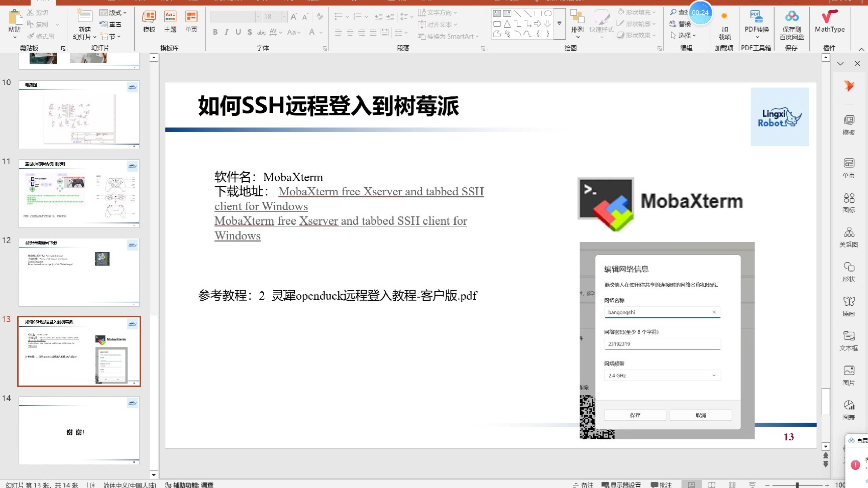868x488 pixels.
Task: Click the zoom out minus button
Action: pos(768,484)
